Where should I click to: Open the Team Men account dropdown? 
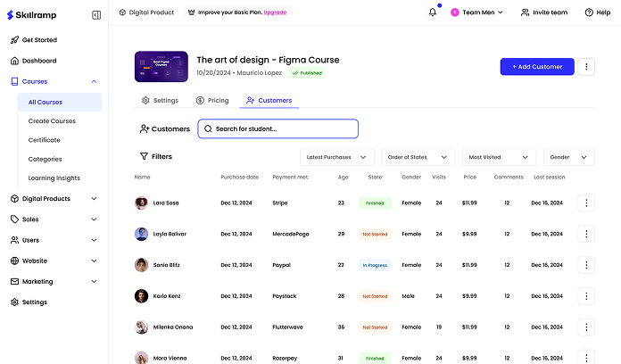tap(476, 12)
